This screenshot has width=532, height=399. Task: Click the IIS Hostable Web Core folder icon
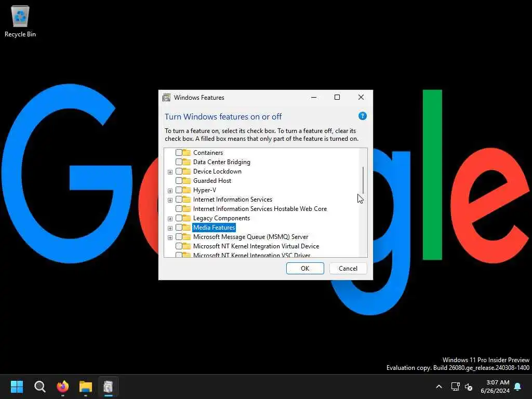(187, 209)
